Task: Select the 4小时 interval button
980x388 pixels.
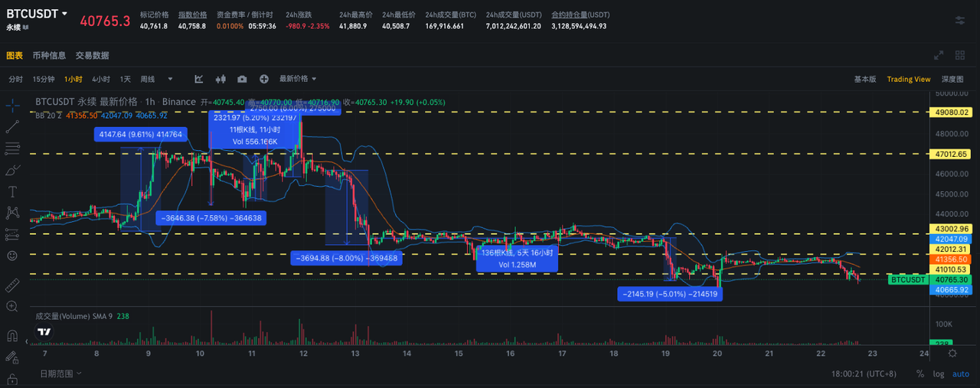Action: pos(100,79)
